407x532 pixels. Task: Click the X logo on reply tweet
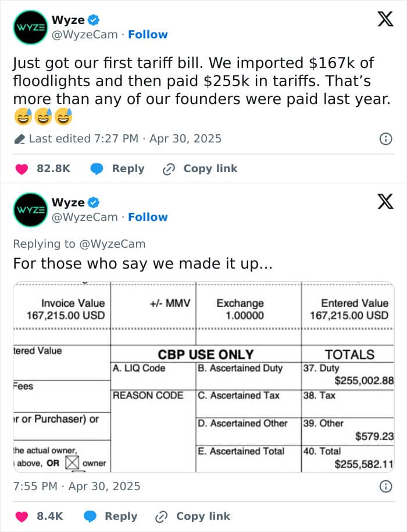(x=385, y=202)
